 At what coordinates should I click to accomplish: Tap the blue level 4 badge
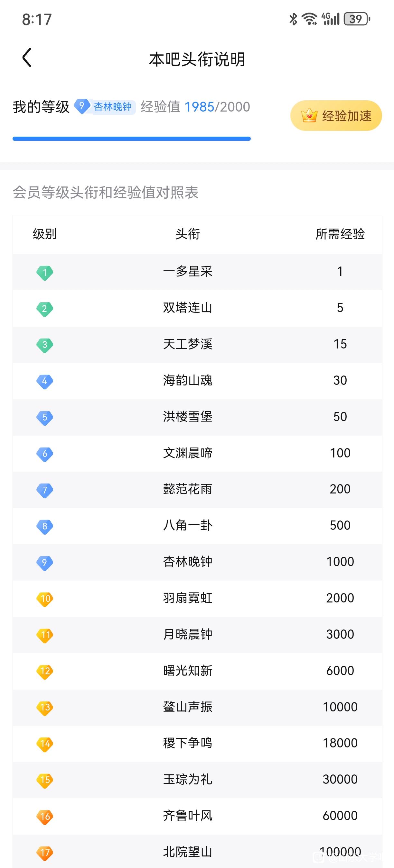click(x=45, y=381)
